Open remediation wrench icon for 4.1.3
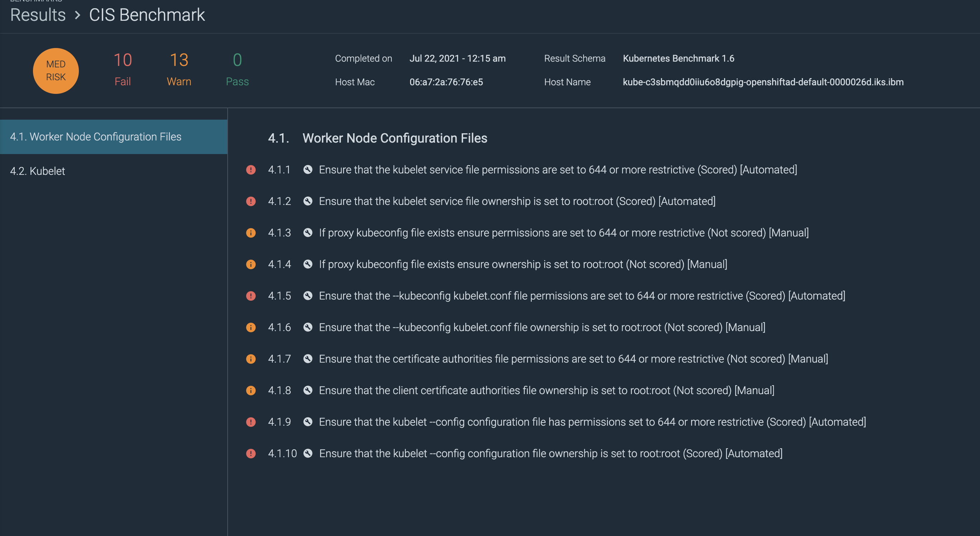The width and height of the screenshot is (980, 536). 308,233
